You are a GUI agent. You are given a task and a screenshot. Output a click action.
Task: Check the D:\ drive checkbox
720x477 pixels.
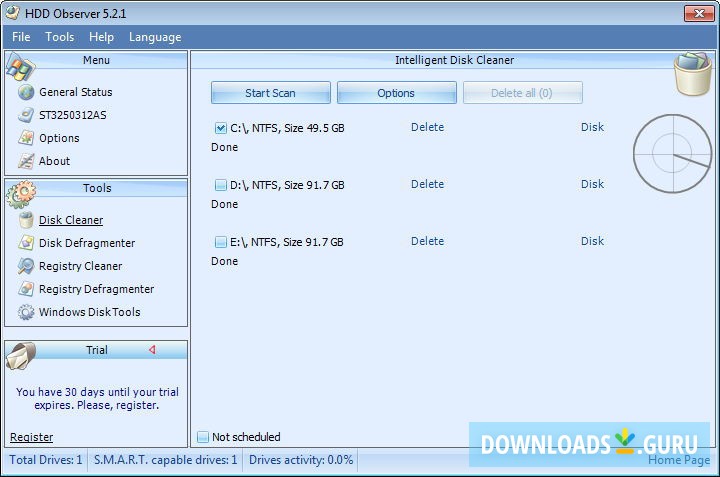[x=220, y=185]
